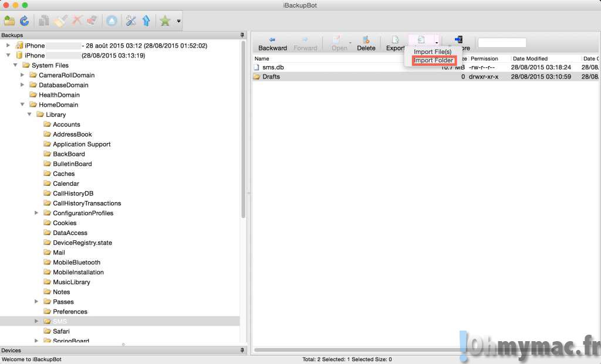
Task: Select the Calendar folder
Action: click(66, 183)
